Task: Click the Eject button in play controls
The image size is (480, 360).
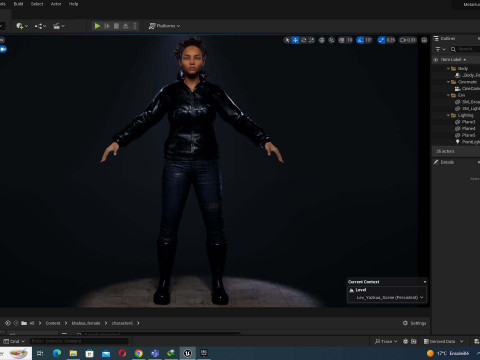Action: coord(126,26)
